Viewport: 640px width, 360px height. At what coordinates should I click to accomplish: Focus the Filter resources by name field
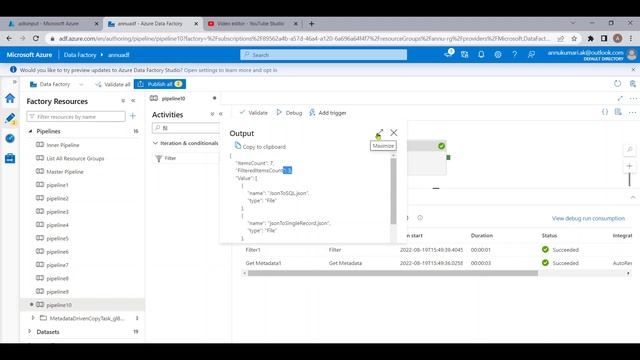point(76,117)
